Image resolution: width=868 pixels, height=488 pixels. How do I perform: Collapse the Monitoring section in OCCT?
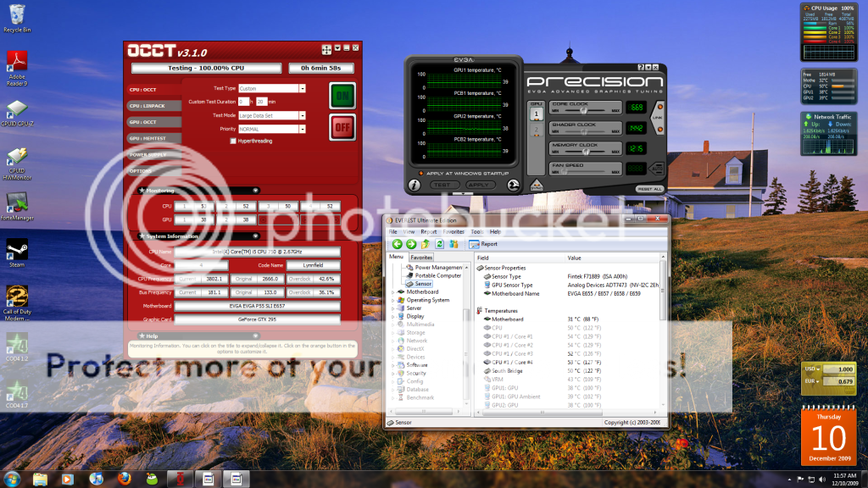coord(255,191)
